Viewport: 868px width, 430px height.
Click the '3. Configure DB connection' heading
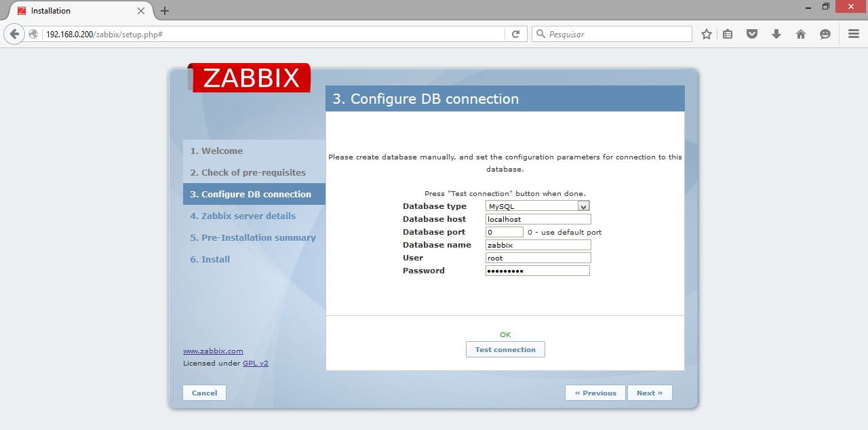coord(426,99)
